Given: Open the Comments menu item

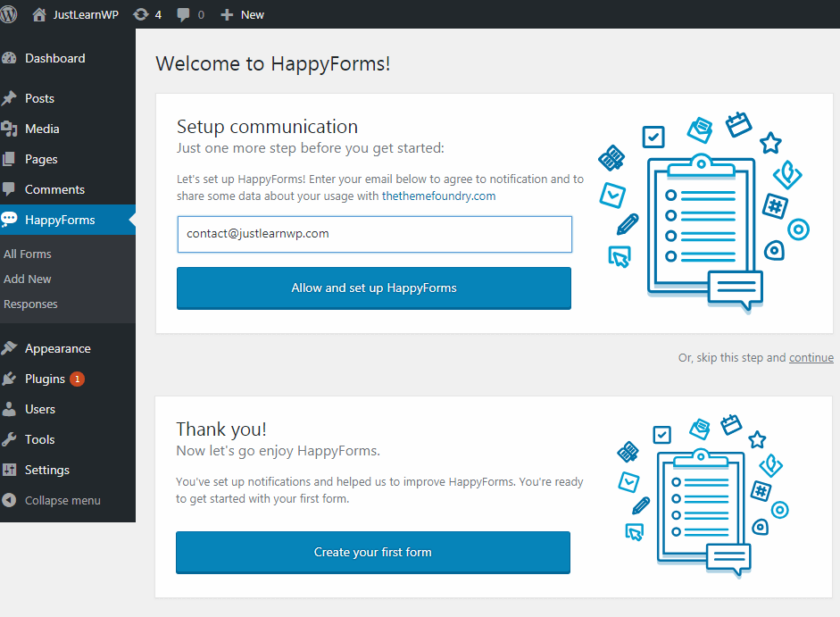Looking at the screenshot, I should point(68,189).
